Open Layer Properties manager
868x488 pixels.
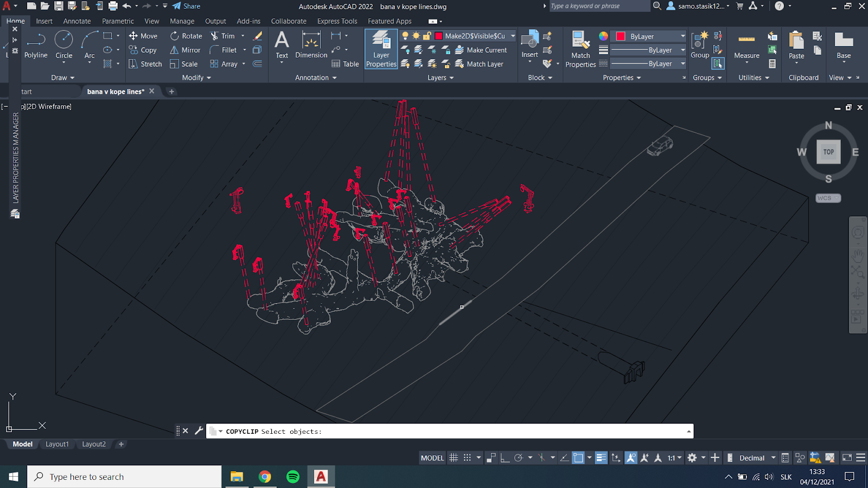tap(381, 49)
